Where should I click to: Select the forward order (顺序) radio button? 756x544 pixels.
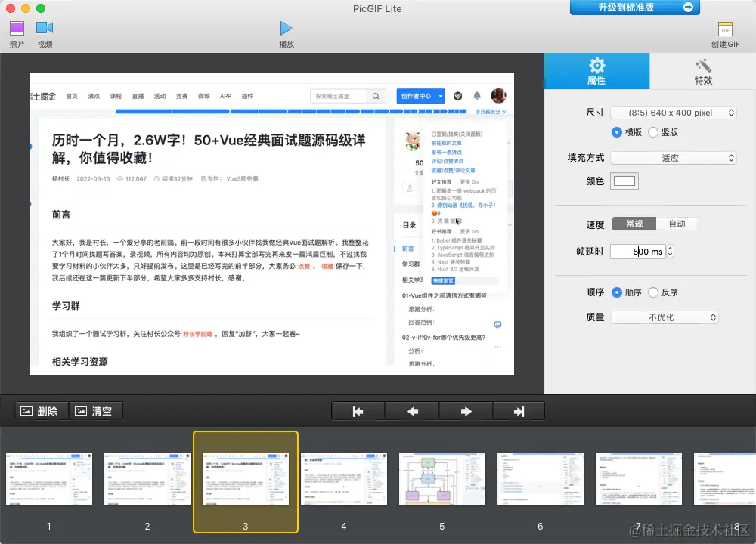[x=616, y=292]
